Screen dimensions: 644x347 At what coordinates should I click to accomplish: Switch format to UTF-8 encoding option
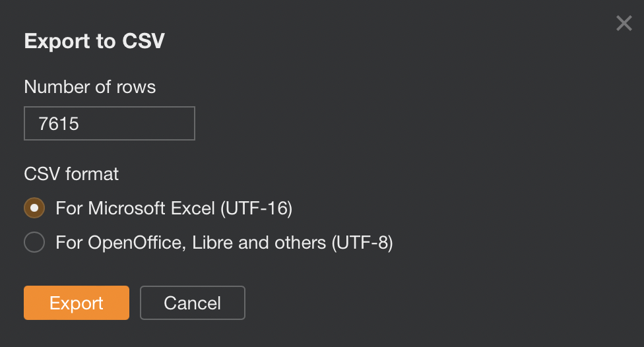[34, 243]
